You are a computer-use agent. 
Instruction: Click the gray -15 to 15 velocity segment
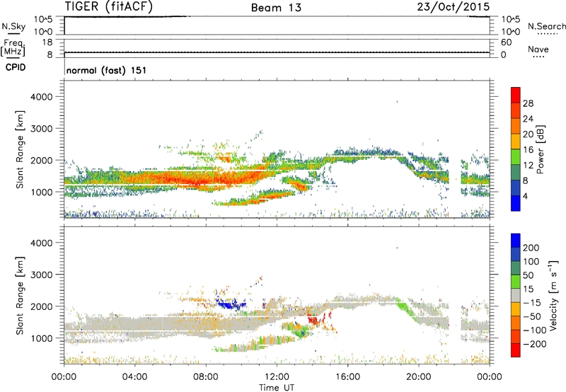(516, 295)
